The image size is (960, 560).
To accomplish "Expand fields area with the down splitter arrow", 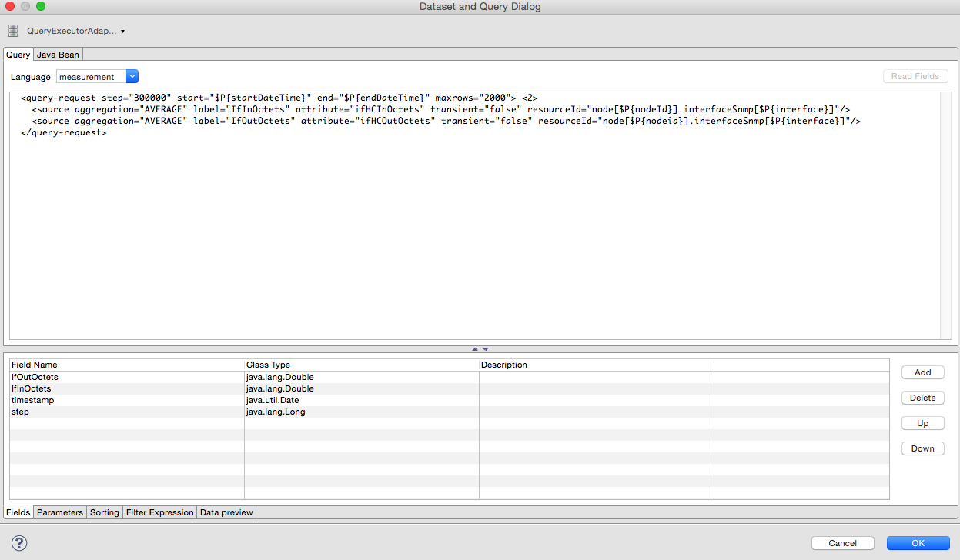I will click(x=485, y=348).
